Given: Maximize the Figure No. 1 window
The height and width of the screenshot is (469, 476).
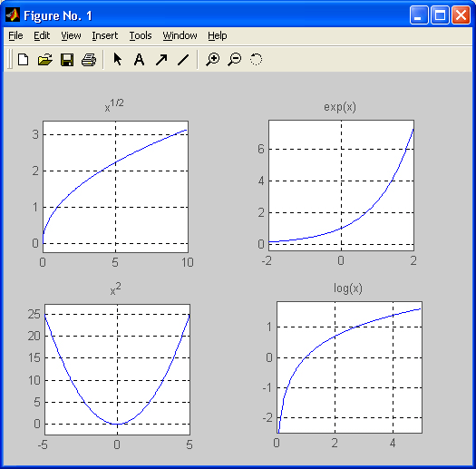Looking at the screenshot, I should (440, 15).
